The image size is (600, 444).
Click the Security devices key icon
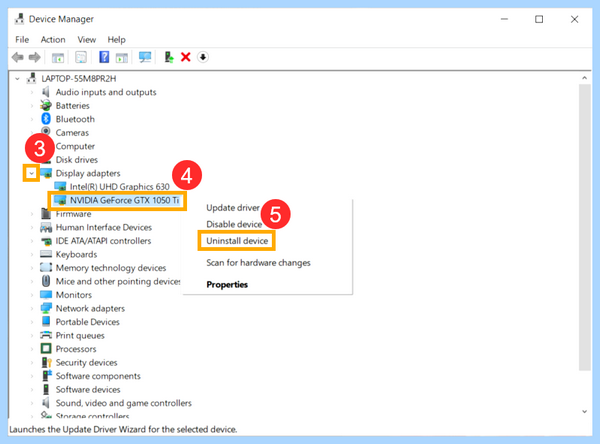[x=46, y=362]
